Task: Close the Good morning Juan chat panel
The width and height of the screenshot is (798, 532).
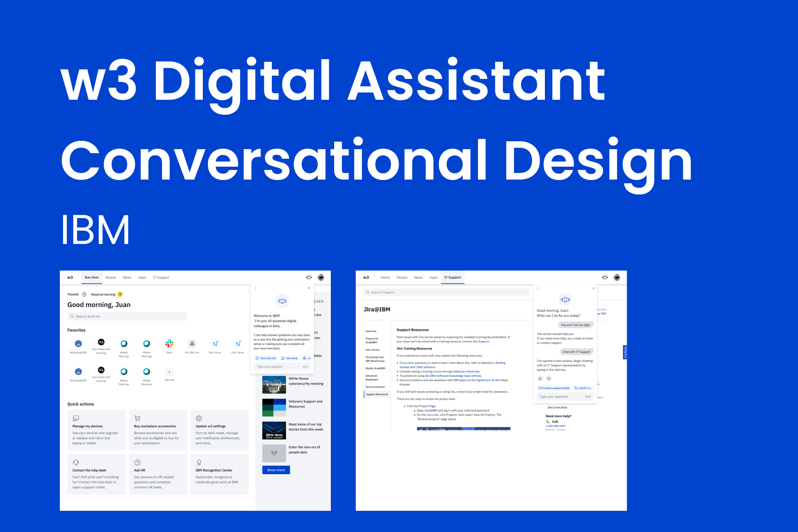Action: [x=594, y=288]
